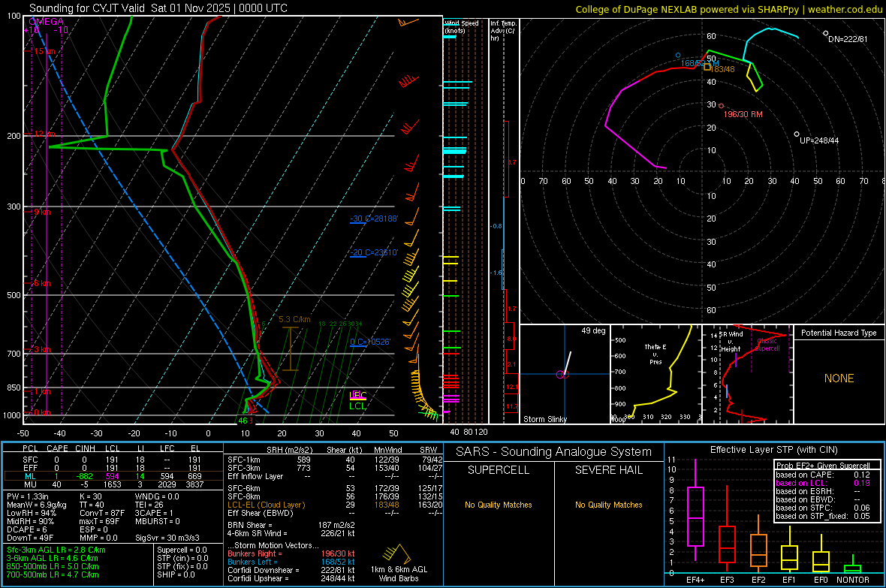This screenshot has width=886, height=588.
Task: Click the 0 C=10526' freezing level label
Action: tap(370, 342)
